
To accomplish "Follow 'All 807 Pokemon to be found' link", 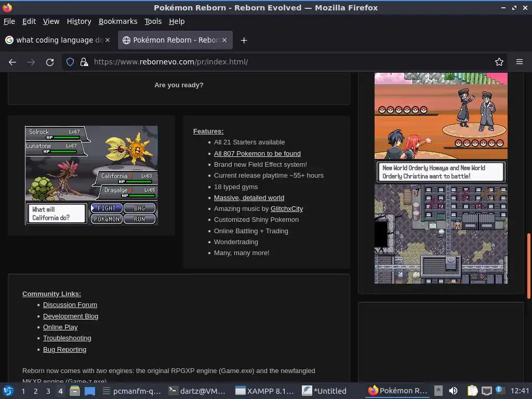I will click(257, 154).
